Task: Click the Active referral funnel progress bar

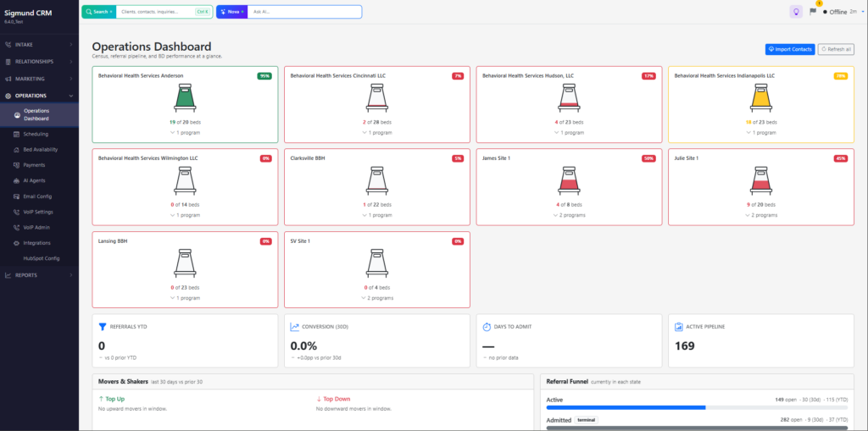Action: pos(697,407)
